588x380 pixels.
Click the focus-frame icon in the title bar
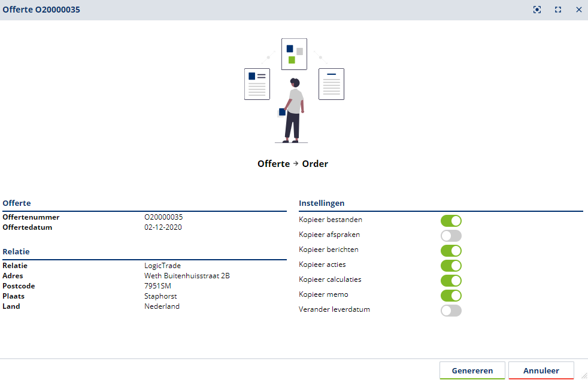537,10
